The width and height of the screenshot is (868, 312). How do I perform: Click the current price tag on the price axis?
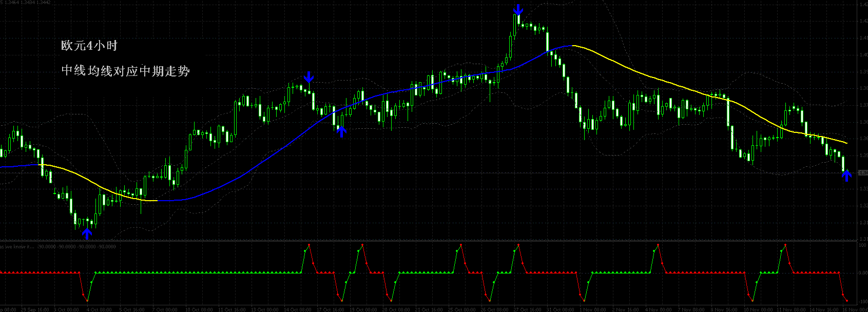point(863,173)
